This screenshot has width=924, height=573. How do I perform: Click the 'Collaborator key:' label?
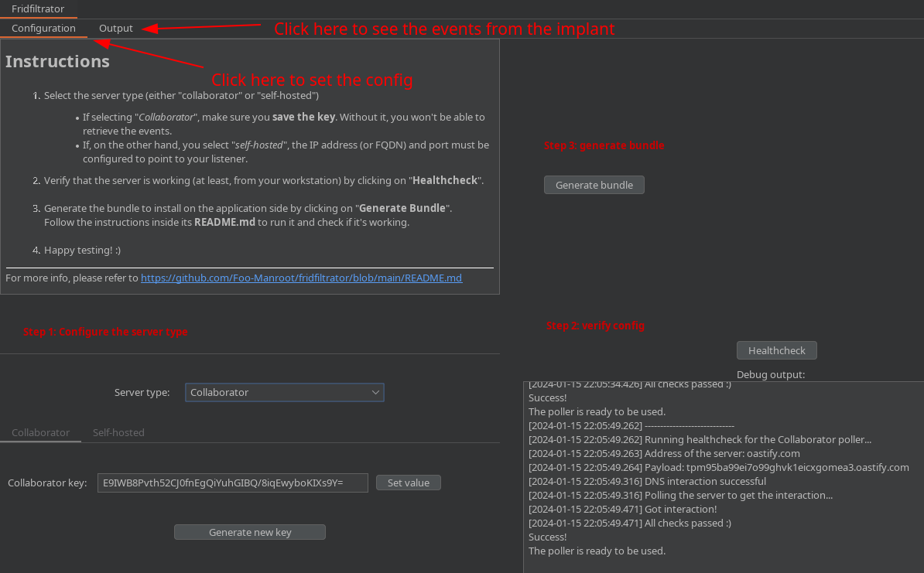click(x=47, y=483)
